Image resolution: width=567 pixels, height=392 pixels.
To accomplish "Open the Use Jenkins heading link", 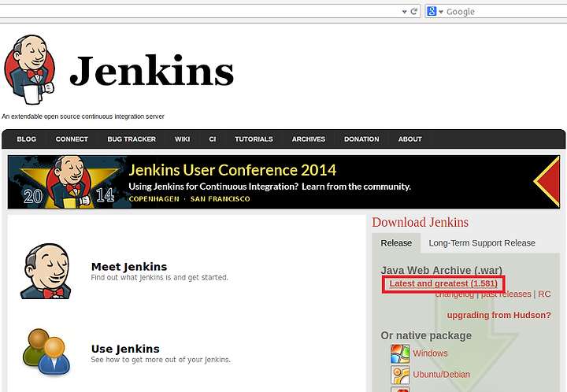I will pyautogui.click(x=125, y=349).
